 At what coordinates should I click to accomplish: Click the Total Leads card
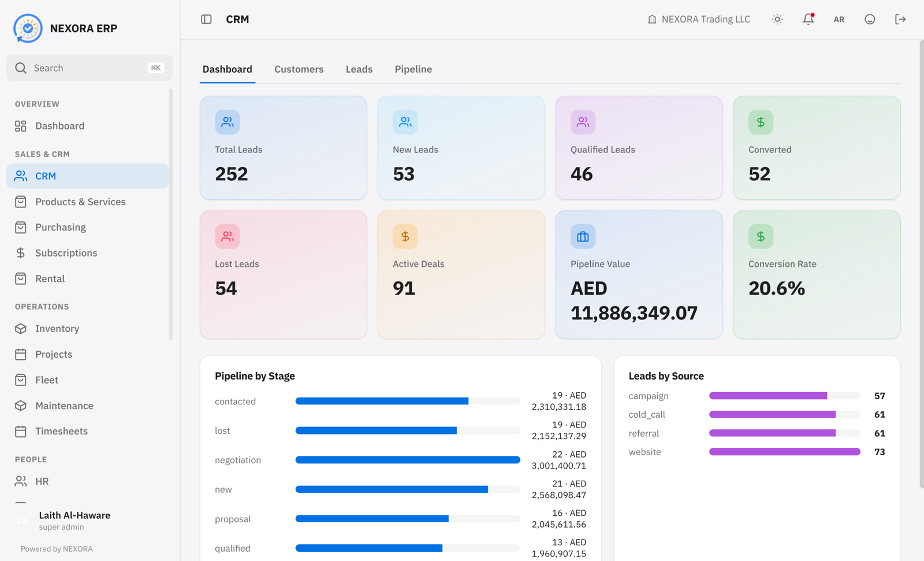click(284, 148)
